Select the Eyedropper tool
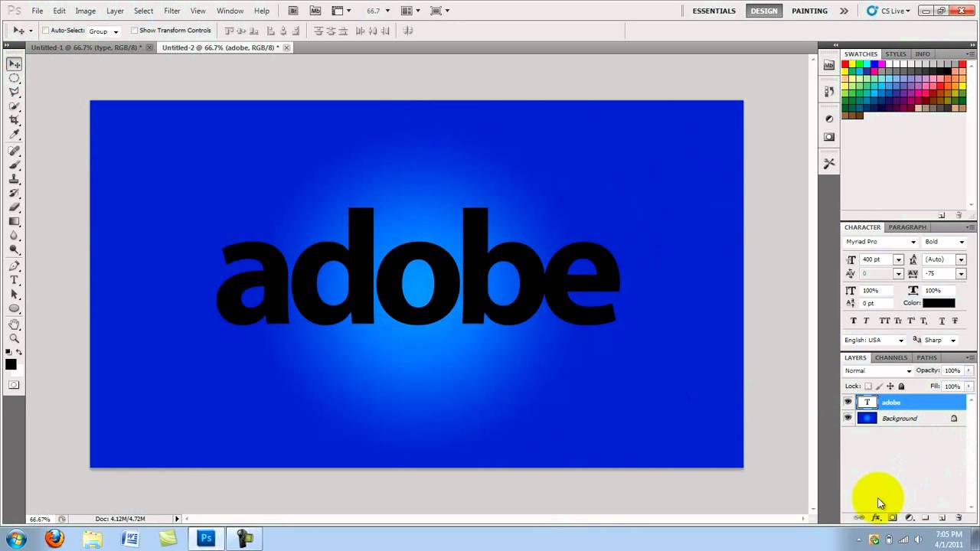Screen dimensions: 980x551 [x=15, y=135]
